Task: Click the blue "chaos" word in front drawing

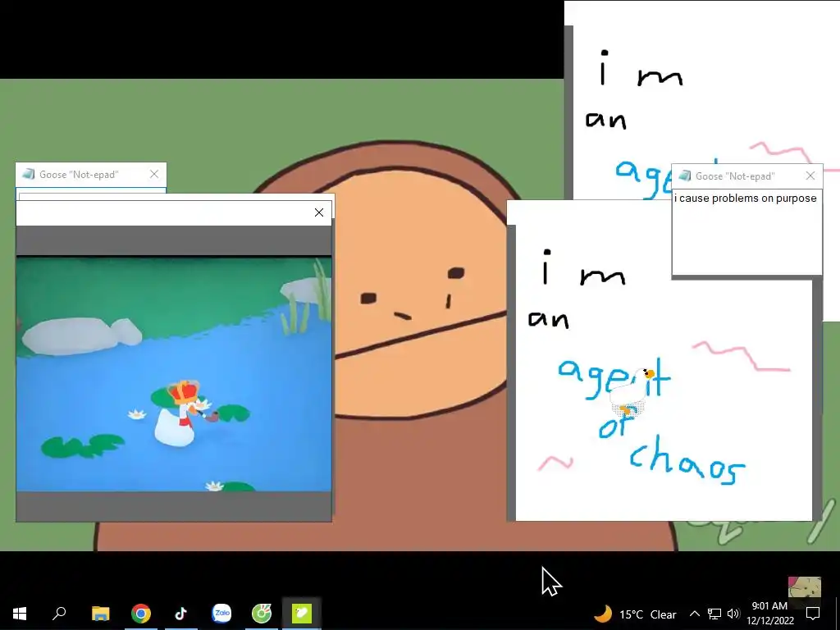Action: tap(687, 461)
